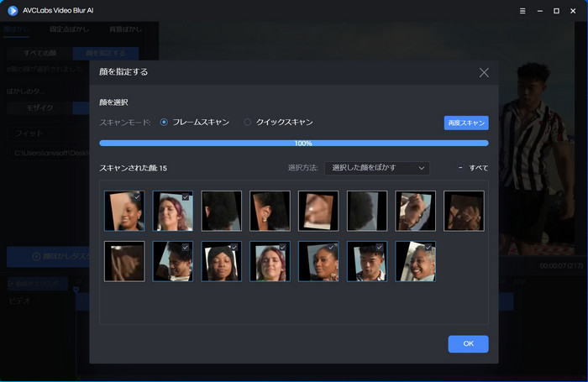Image resolution: width=588 pixels, height=382 pixels.
Task: Select hair silhouette beside gray-blue sky, no ear
Action: pyautogui.click(x=367, y=211)
